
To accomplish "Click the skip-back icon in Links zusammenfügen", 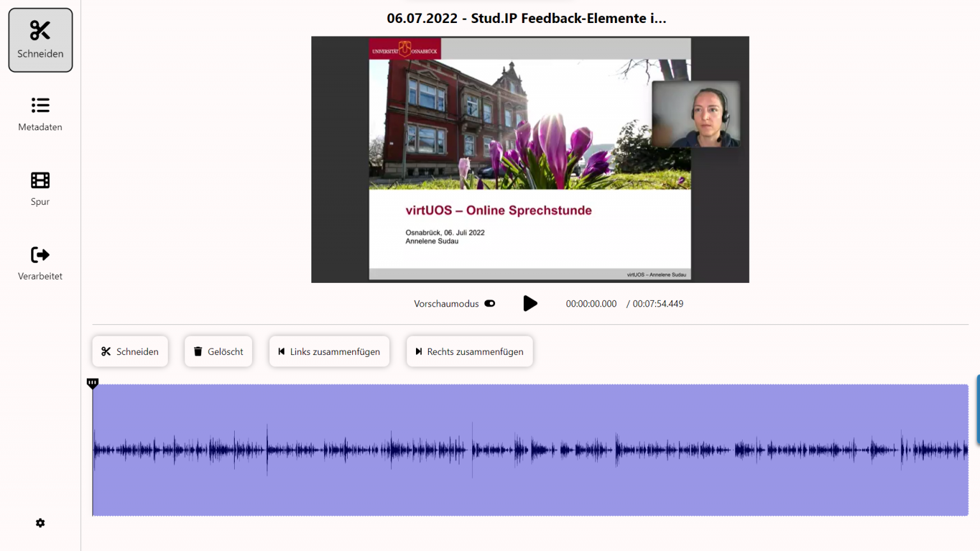I will coord(281,351).
